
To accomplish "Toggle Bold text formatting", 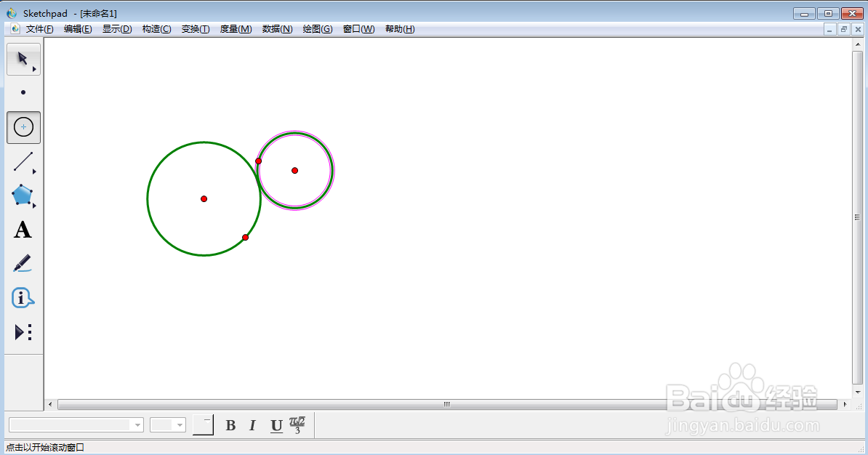I will [x=231, y=425].
